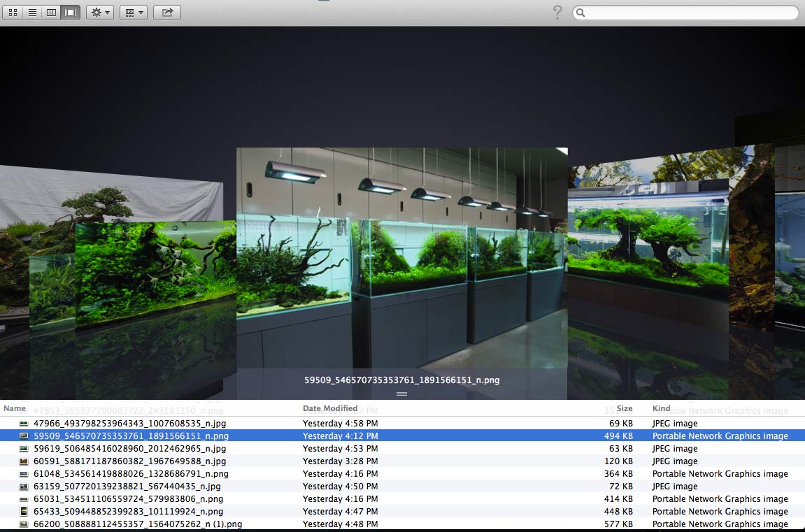805x532 pixels.
Task: Click the 120 KB size cell
Action: pyautogui.click(x=618, y=461)
